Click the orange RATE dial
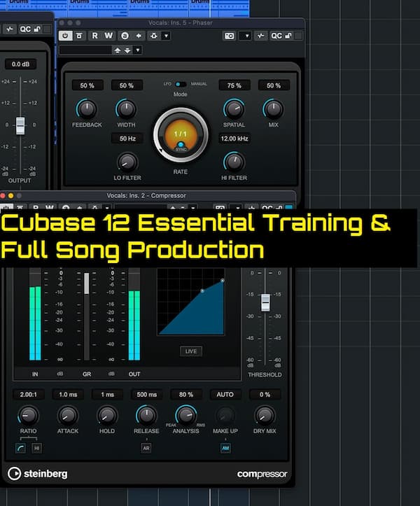 [x=181, y=134]
